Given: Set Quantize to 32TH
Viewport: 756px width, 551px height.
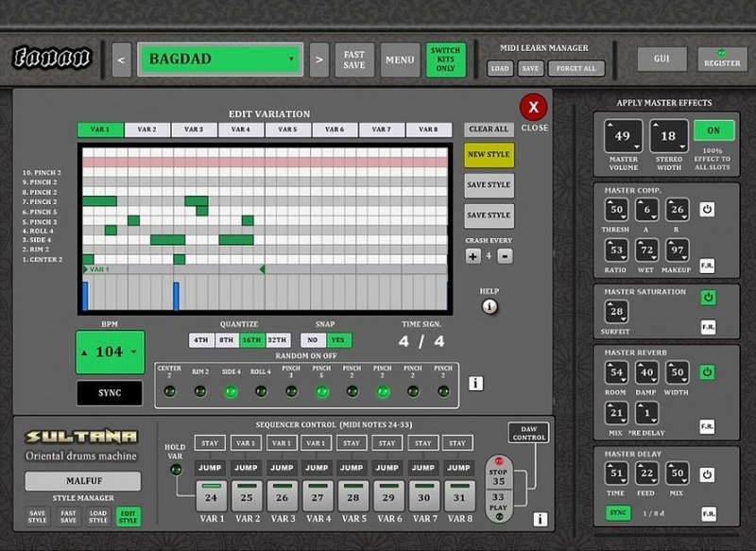Looking at the screenshot, I should 277,340.
